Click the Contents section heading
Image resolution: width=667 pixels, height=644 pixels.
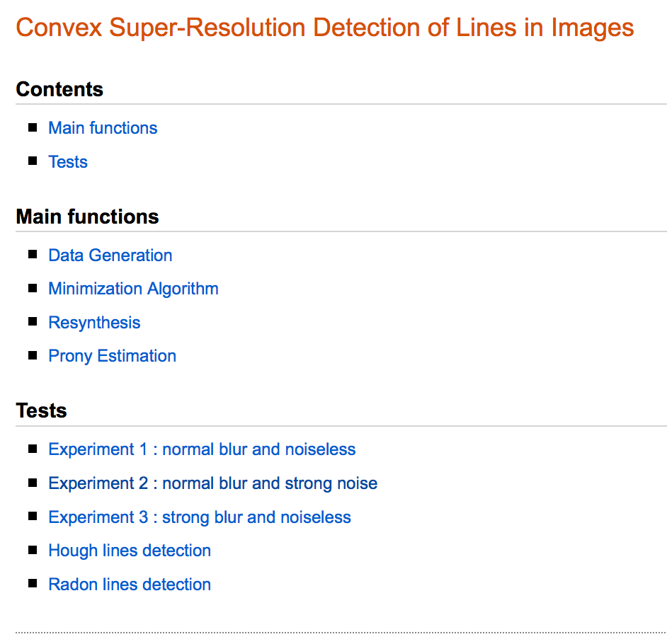point(59,89)
